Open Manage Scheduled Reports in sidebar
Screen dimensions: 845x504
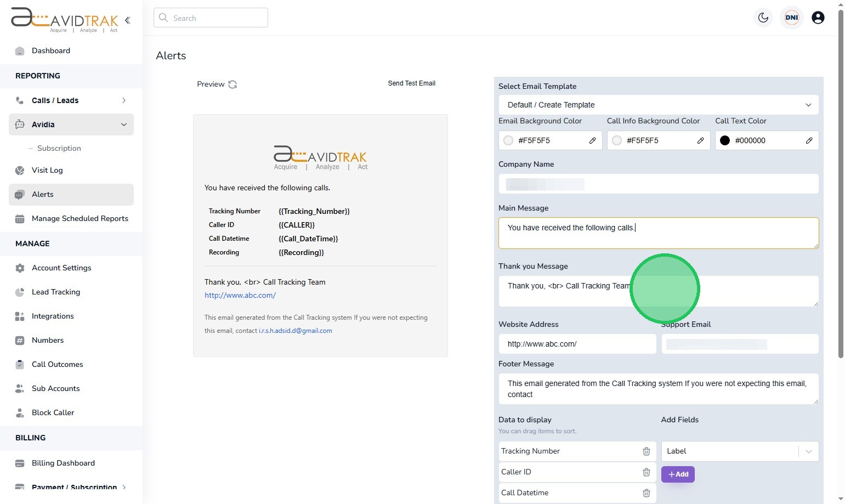pos(80,218)
